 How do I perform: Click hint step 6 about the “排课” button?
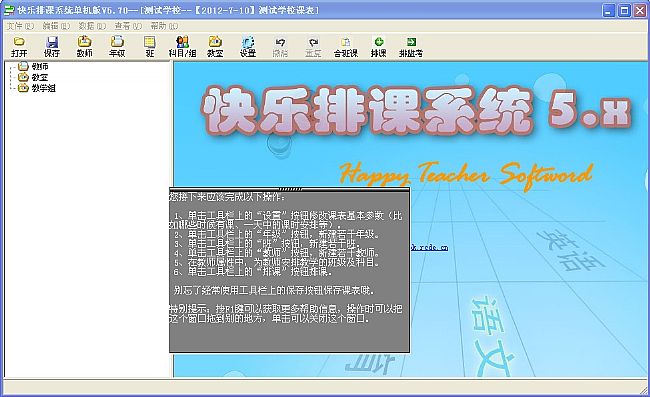(x=253, y=272)
